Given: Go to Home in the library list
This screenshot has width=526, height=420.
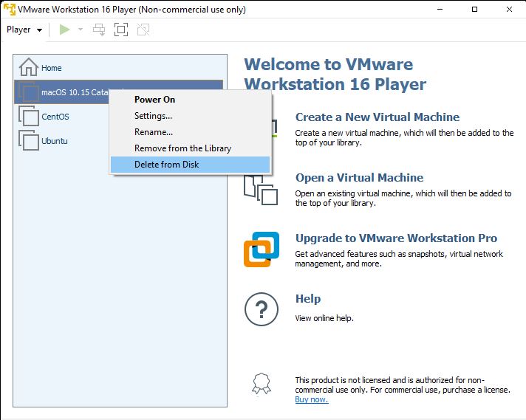Looking at the screenshot, I should pos(51,68).
